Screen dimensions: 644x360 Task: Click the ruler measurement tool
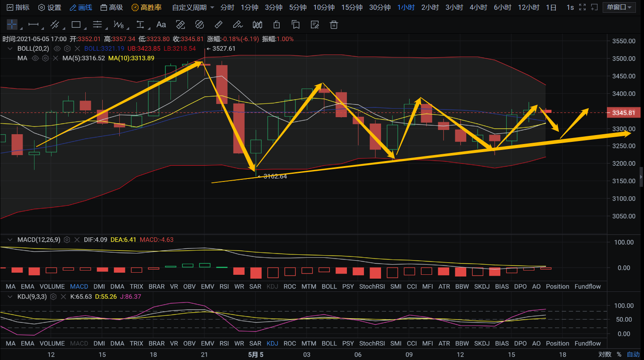[x=218, y=25]
